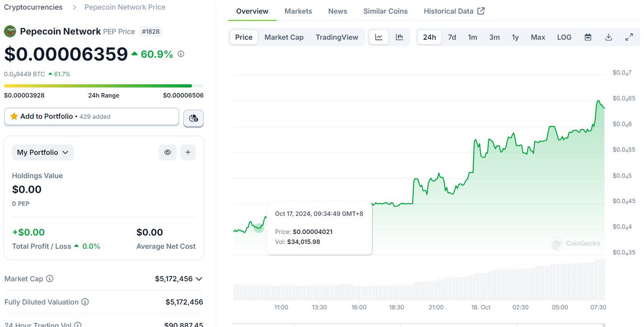
Task: Click the highlighted data point on chart line
Action: click(x=259, y=228)
